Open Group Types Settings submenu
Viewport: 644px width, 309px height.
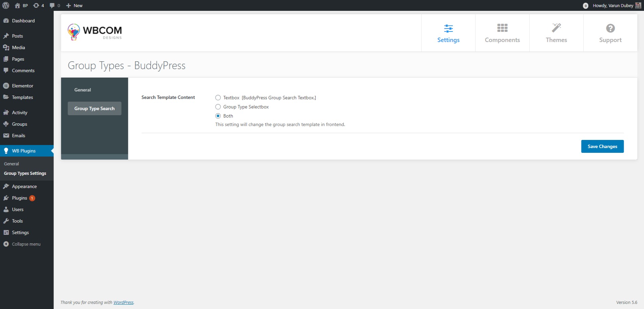click(x=25, y=173)
